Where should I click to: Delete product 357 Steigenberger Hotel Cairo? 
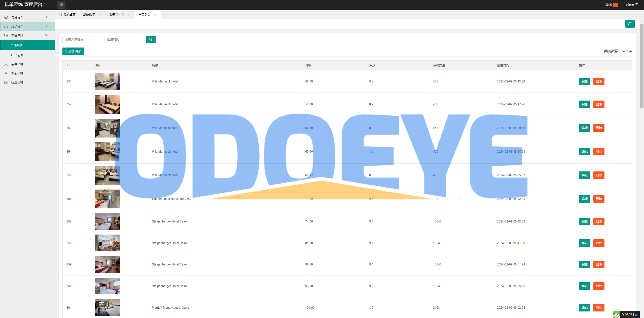[599, 221]
